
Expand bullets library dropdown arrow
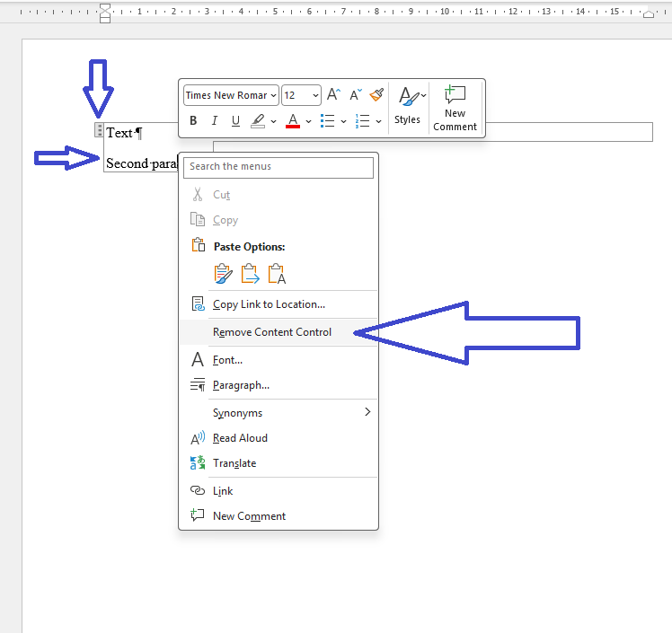(343, 121)
